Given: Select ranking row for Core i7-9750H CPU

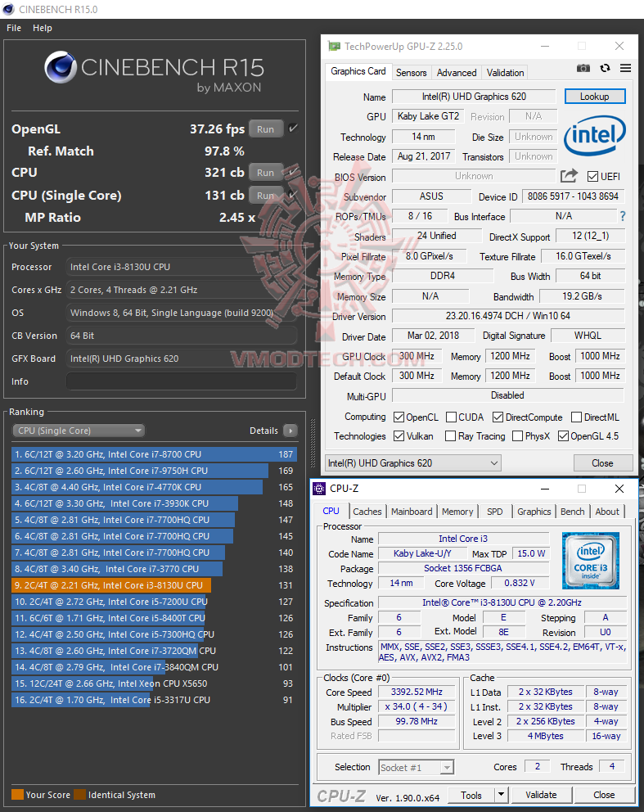Looking at the screenshot, I should point(155,471).
